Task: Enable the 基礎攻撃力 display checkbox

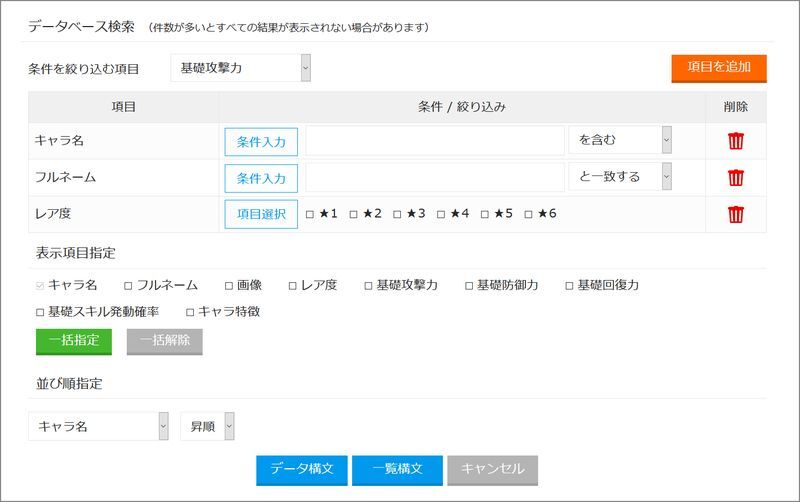Action: tap(368, 286)
